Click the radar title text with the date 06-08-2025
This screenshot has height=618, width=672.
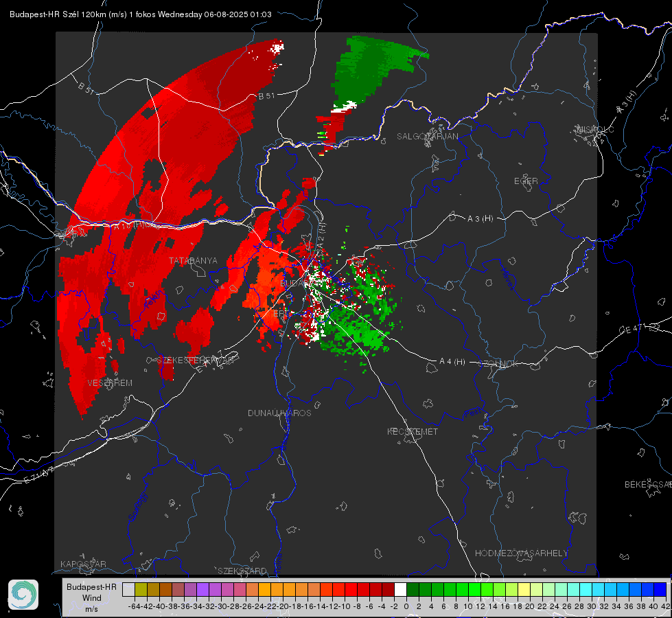141,14
